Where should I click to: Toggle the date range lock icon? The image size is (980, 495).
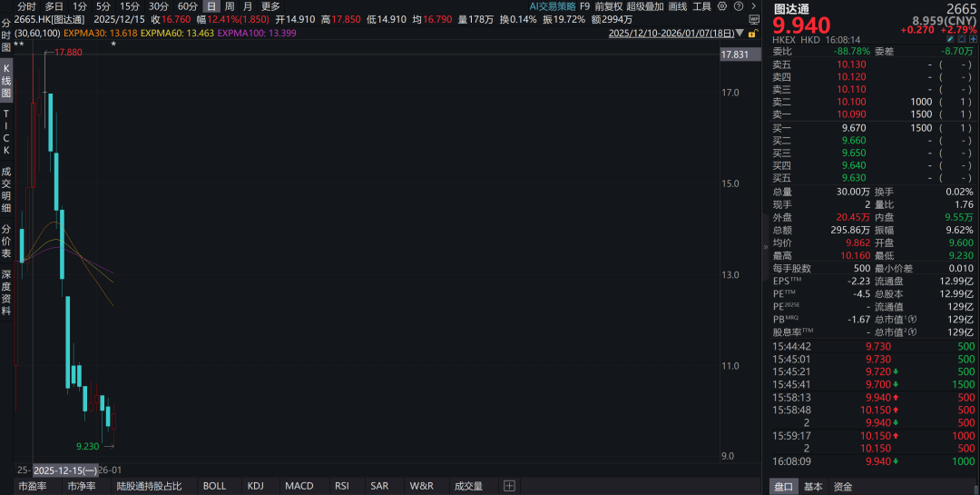(752, 34)
